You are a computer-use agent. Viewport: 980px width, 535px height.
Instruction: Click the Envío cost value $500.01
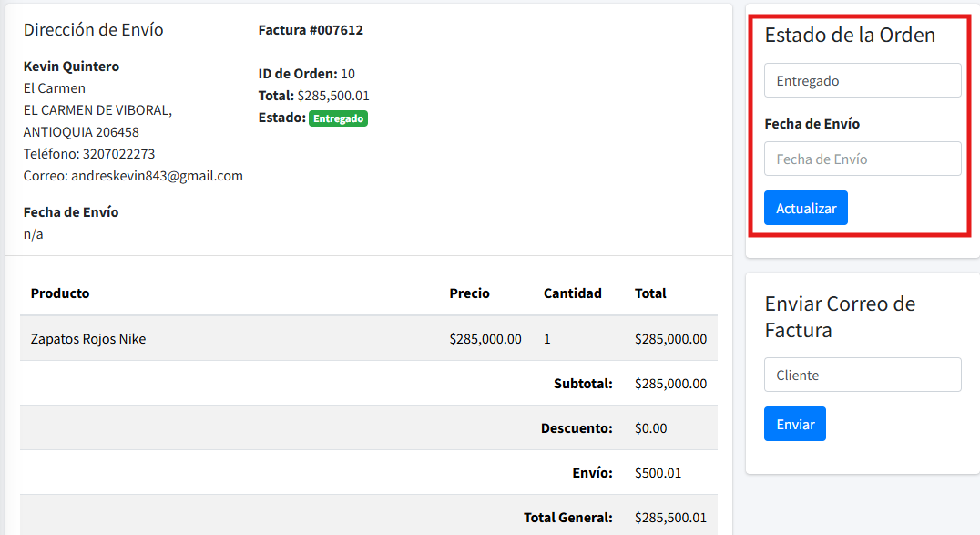[658, 473]
